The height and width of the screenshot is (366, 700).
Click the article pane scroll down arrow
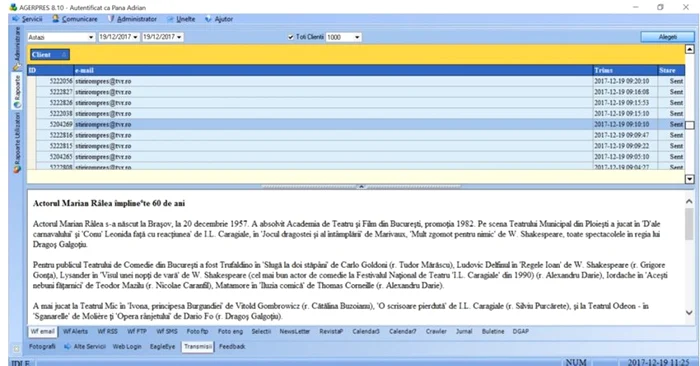689,312
